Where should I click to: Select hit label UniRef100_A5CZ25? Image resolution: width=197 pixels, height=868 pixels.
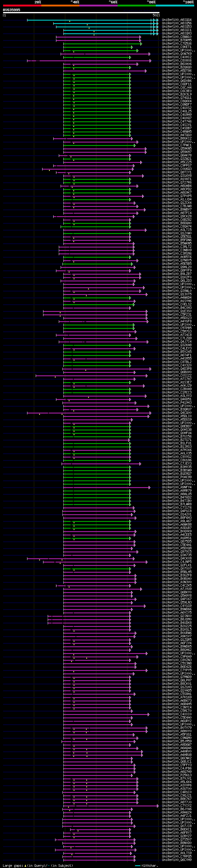[177, 162]
